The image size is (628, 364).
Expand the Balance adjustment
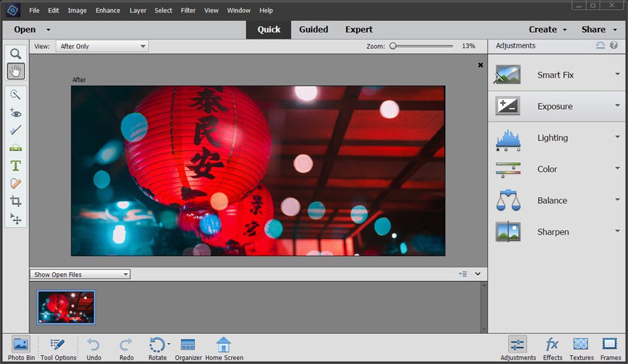tap(618, 199)
